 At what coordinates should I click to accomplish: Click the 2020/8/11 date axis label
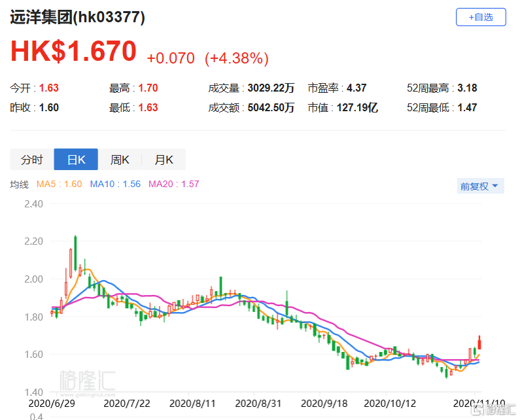point(192,404)
